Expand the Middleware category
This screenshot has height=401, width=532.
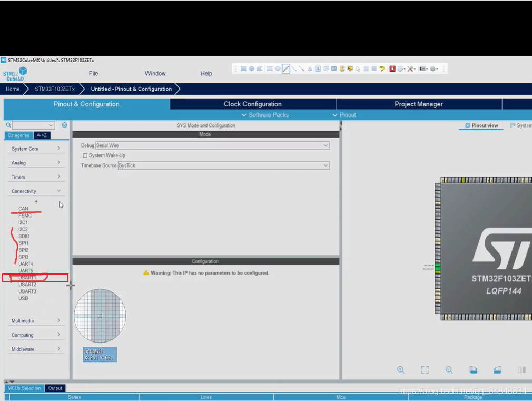[36, 349]
